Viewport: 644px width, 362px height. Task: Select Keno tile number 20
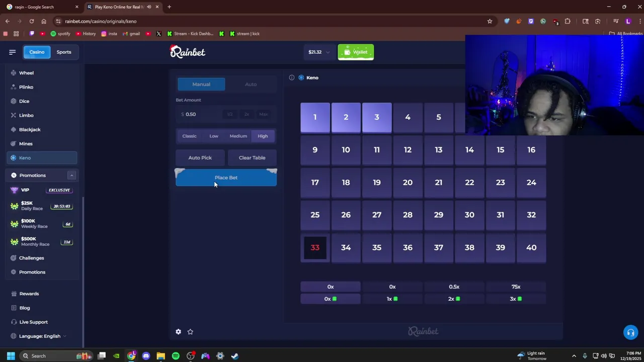(408, 183)
